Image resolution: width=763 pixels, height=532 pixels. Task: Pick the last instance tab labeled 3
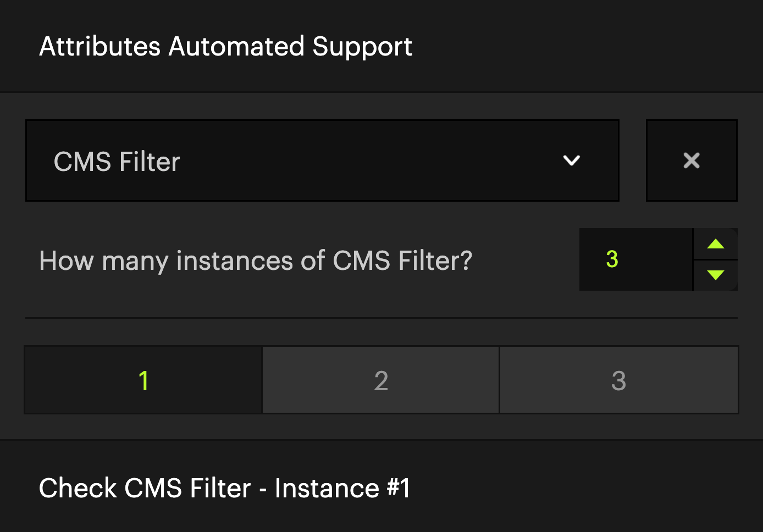click(x=619, y=380)
